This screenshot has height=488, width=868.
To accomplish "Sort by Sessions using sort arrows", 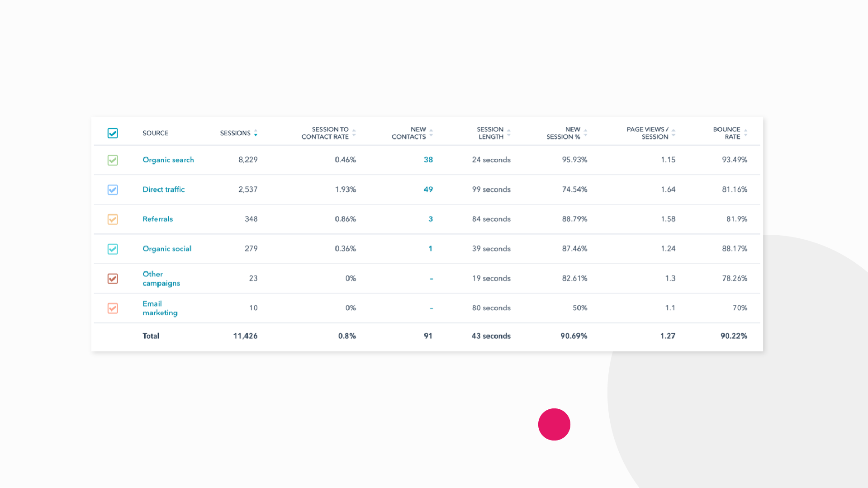I will click(256, 133).
